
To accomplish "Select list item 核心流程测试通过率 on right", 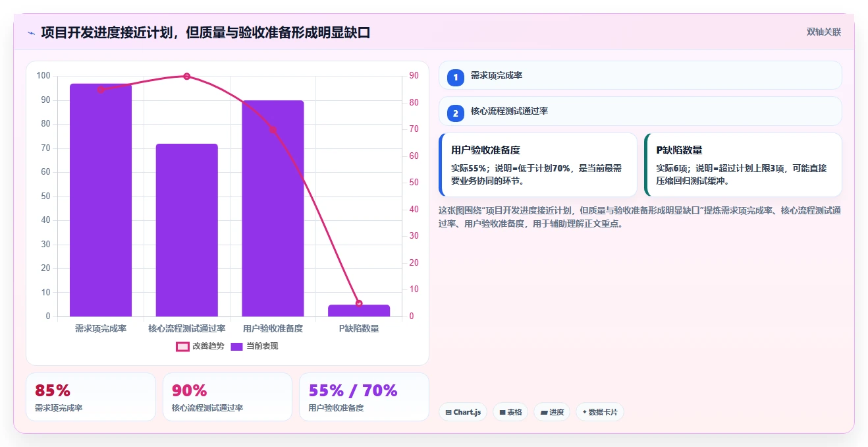I will pos(640,111).
